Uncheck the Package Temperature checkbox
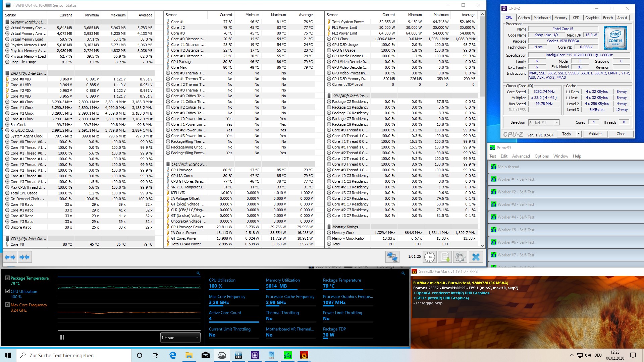Screen dimensions: 644x362 [x=7, y=278]
